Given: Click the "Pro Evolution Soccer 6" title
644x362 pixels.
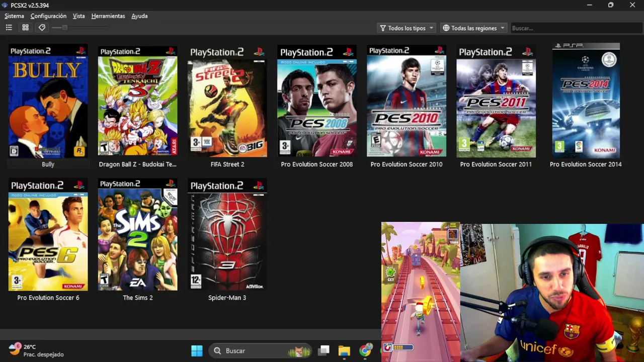Looking at the screenshot, I should pyautogui.click(x=48, y=298).
